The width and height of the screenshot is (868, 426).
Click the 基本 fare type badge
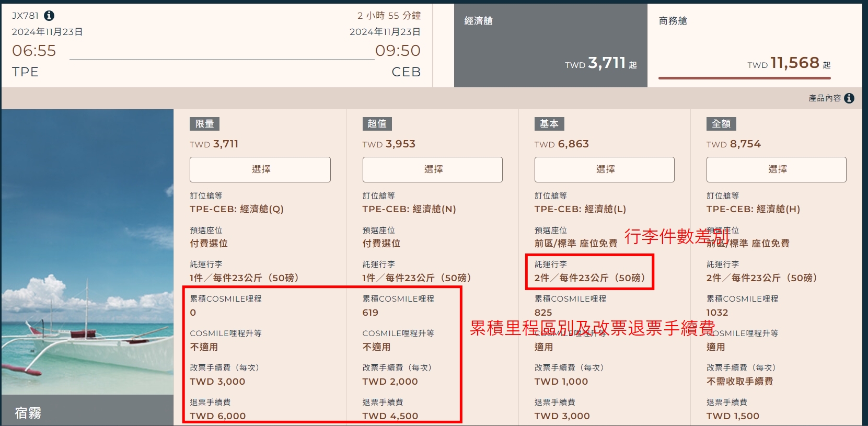(549, 124)
